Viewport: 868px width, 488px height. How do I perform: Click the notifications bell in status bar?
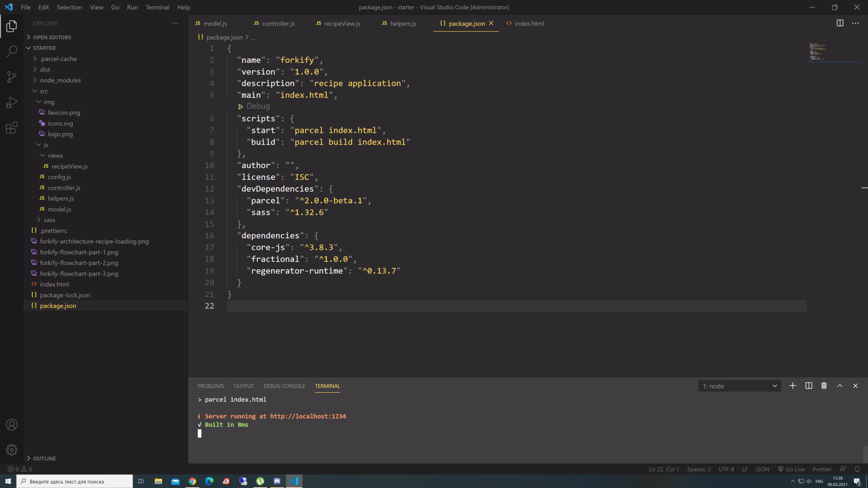tap(857, 469)
